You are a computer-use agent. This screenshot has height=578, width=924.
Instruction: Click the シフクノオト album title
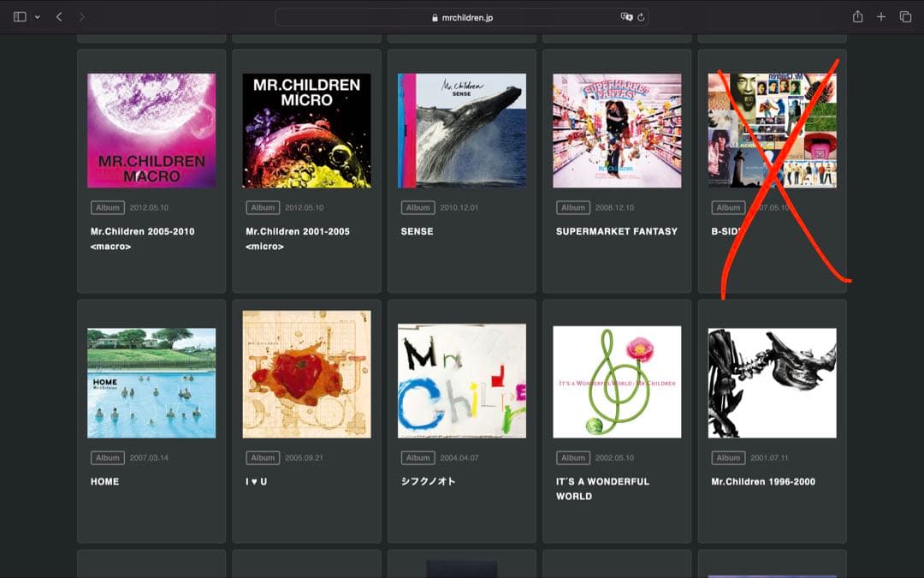pyautogui.click(x=428, y=481)
